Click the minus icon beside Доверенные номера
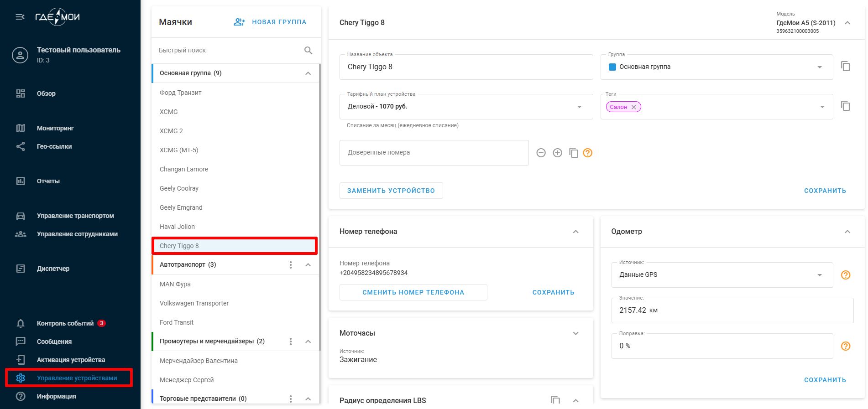Screen dimensions: 868x409 click(541, 153)
